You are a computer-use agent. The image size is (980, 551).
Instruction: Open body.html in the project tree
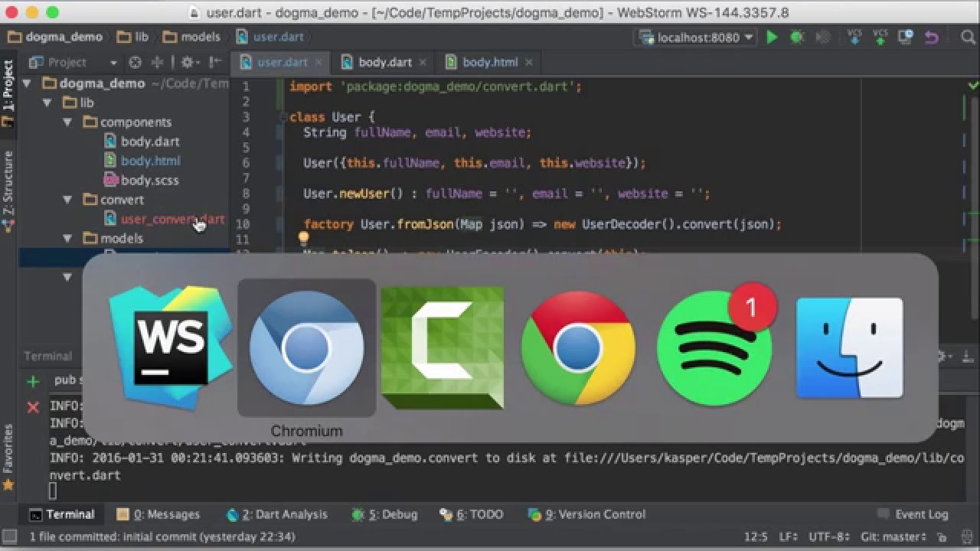pyautogui.click(x=142, y=161)
